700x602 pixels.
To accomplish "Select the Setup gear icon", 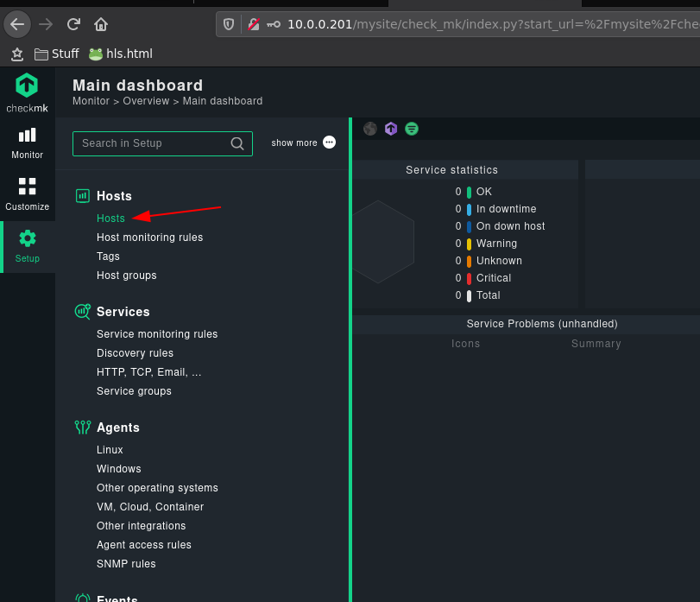I will pos(28,238).
